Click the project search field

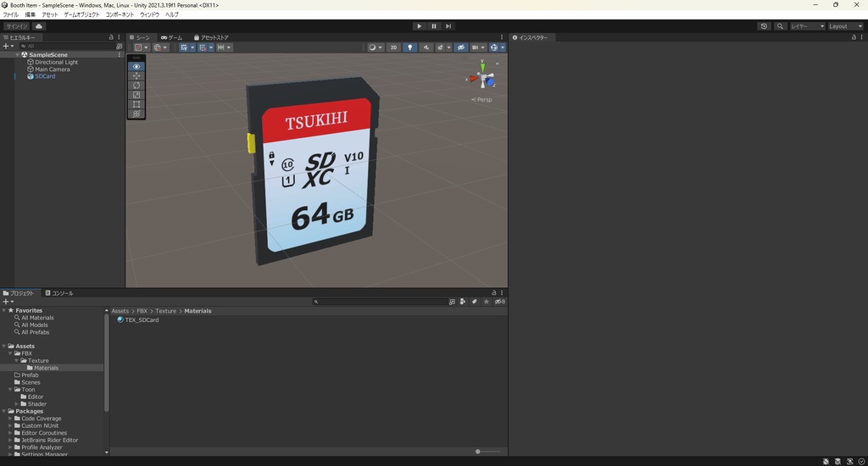point(380,302)
